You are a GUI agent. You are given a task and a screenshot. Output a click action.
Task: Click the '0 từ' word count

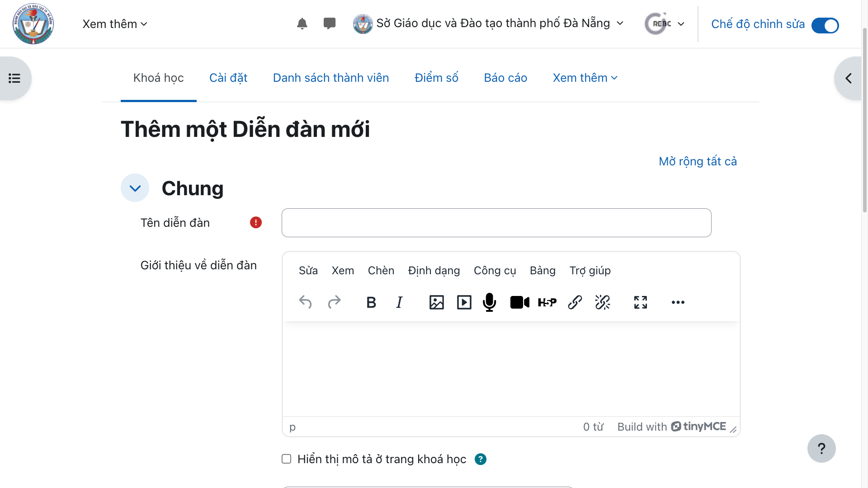pyautogui.click(x=593, y=427)
